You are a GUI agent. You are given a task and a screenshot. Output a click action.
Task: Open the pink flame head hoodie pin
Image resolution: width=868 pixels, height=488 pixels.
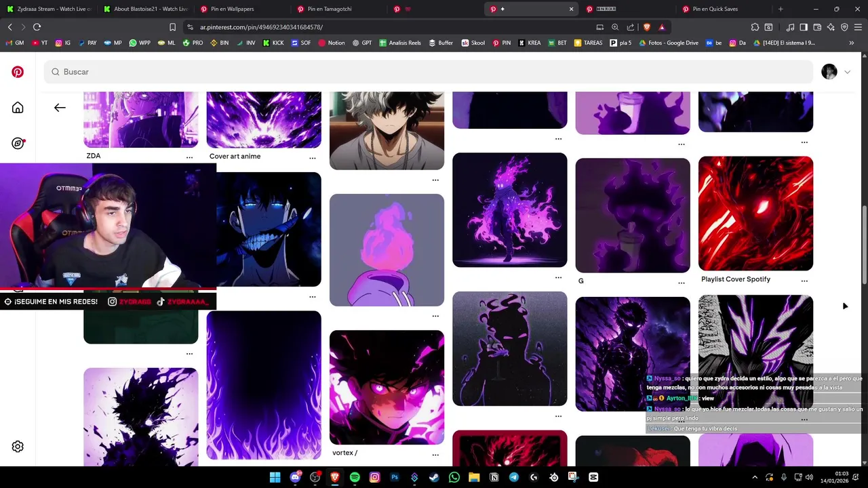click(387, 250)
